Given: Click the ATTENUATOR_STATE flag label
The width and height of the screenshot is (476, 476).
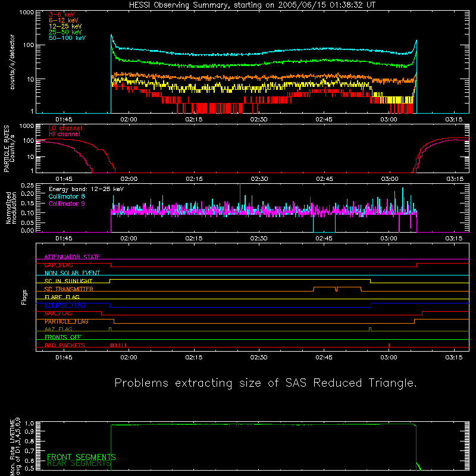Looking at the screenshot, I should tap(72, 257).
